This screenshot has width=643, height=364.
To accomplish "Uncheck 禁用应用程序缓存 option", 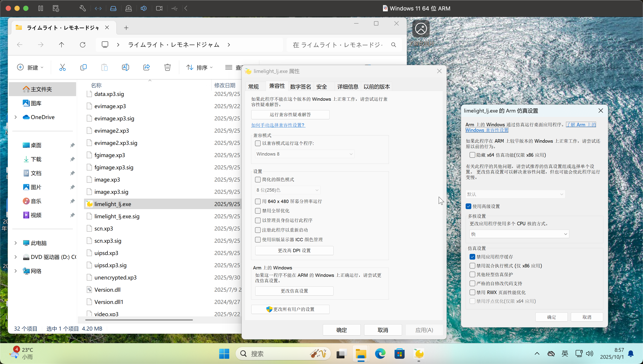I will (472, 257).
